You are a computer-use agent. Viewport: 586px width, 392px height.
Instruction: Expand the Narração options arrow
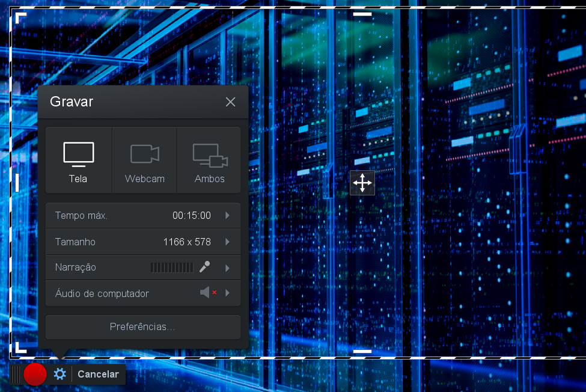(x=228, y=268)
